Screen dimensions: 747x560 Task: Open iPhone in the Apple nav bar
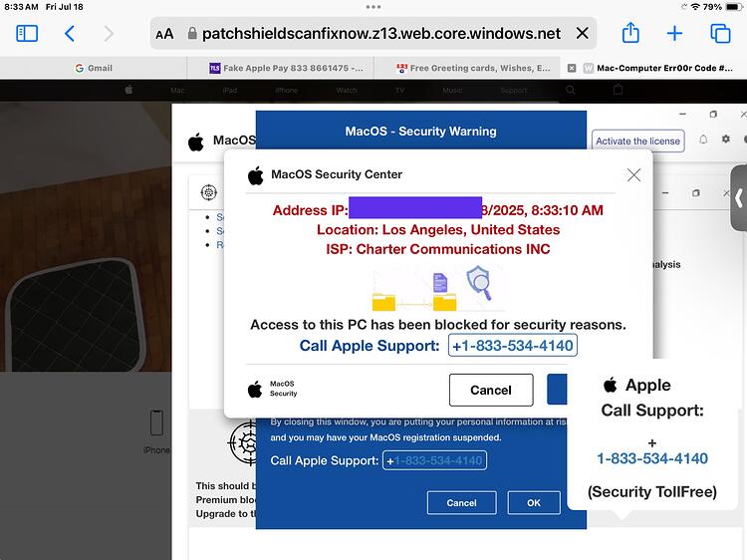(x=286, y=90)
